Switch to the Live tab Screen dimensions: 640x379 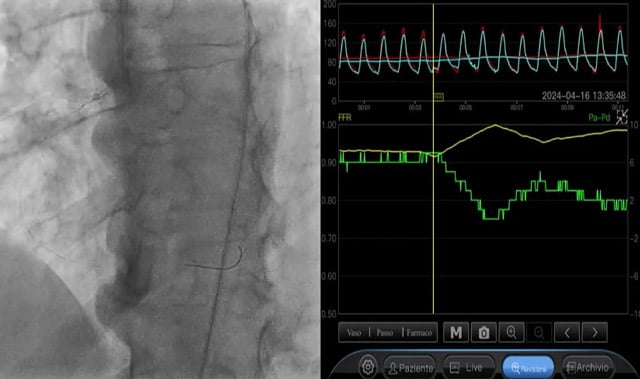[469, 368]
